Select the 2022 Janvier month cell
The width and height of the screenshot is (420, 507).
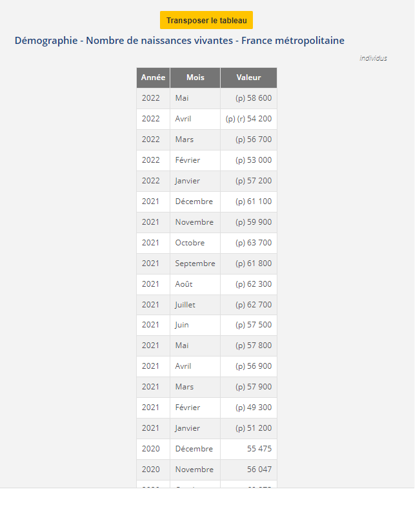[x=188, y=181]
